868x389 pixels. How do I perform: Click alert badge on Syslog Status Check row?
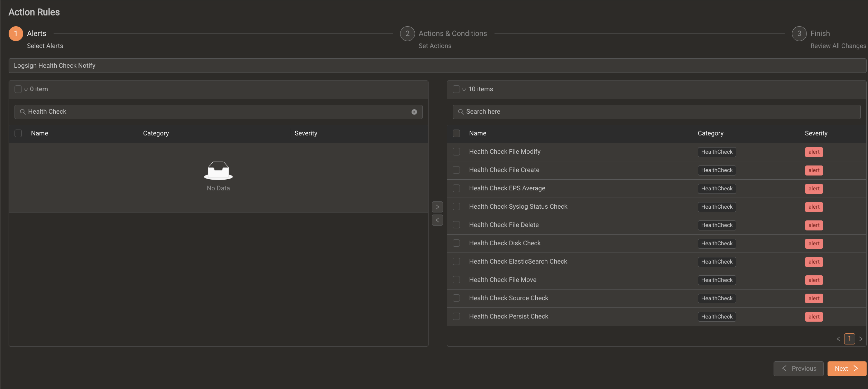pos(814,207)
